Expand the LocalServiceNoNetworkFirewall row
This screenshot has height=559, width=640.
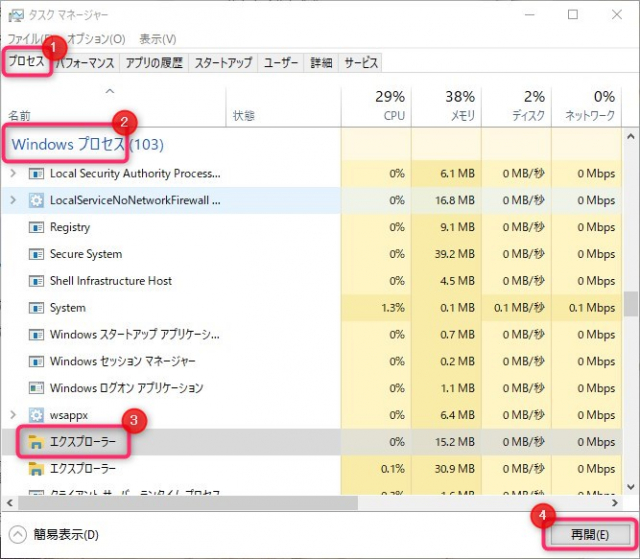pyautogui.click(x=13, y=200)
